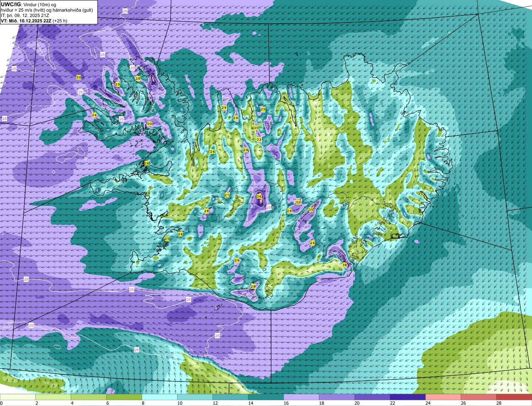
Task: Click the yellow 35 label directly above 33
Action: [x=256, y=128]
